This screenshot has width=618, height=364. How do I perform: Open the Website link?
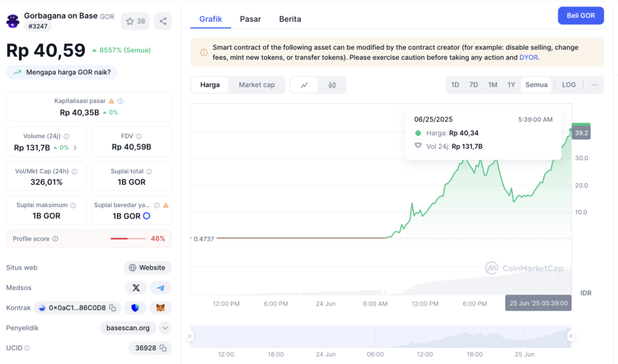point(147,268)
